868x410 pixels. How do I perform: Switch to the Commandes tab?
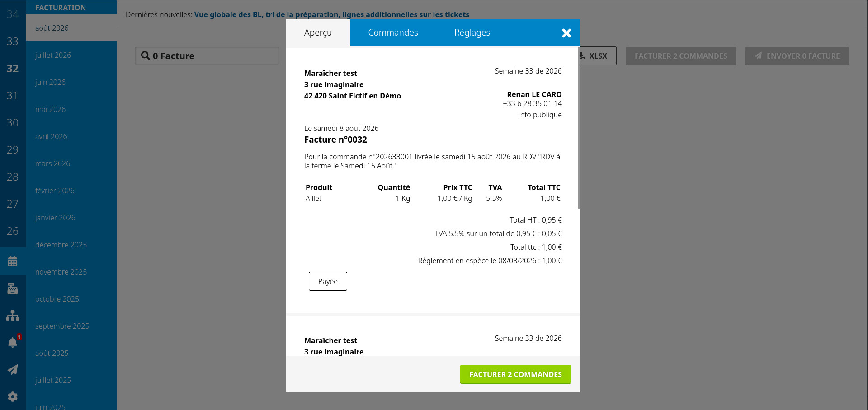pos(393,33)
